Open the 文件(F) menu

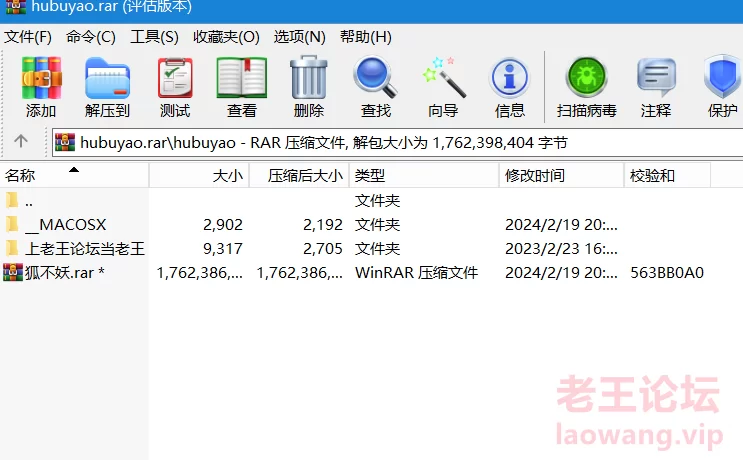[28, 36]
